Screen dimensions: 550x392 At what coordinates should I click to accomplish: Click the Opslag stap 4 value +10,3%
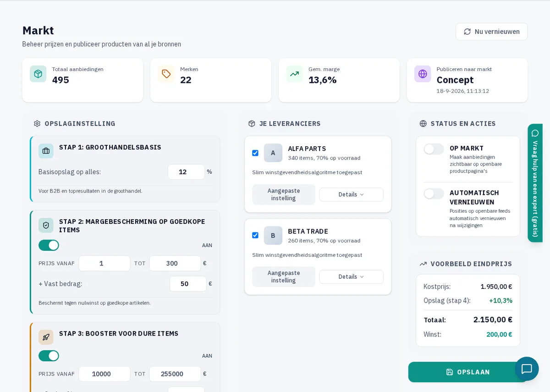pyautogui.click(x=500, y=301)
